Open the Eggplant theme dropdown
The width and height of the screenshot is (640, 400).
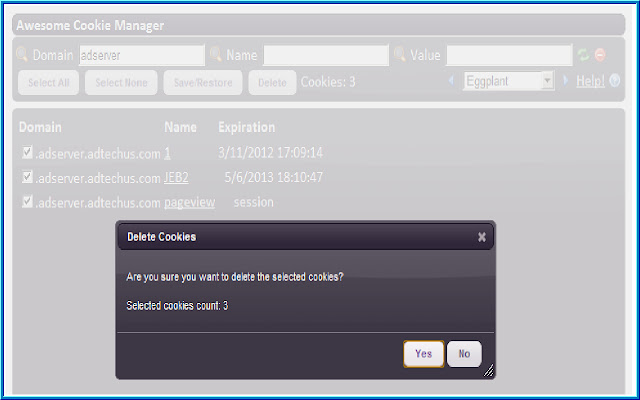(508, 81)
